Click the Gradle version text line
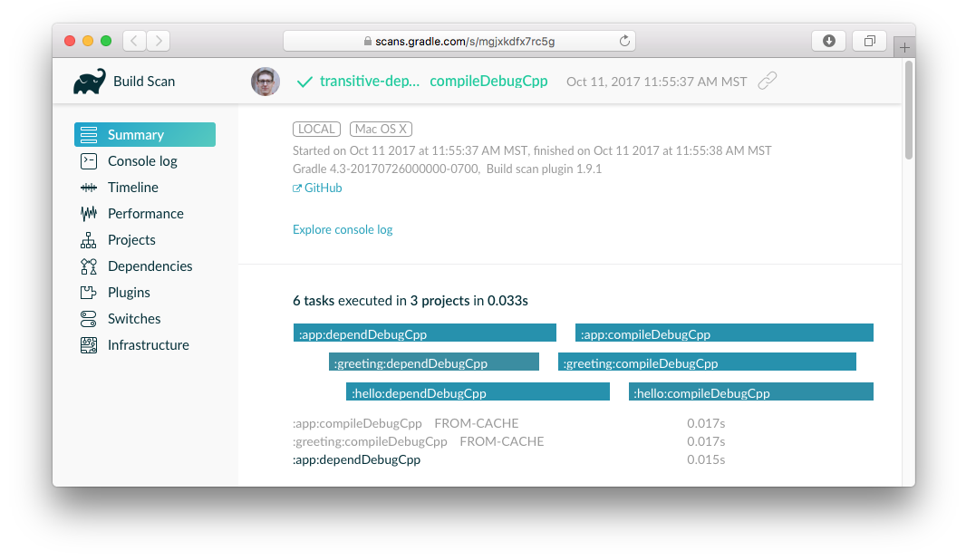 pos(448,169)
